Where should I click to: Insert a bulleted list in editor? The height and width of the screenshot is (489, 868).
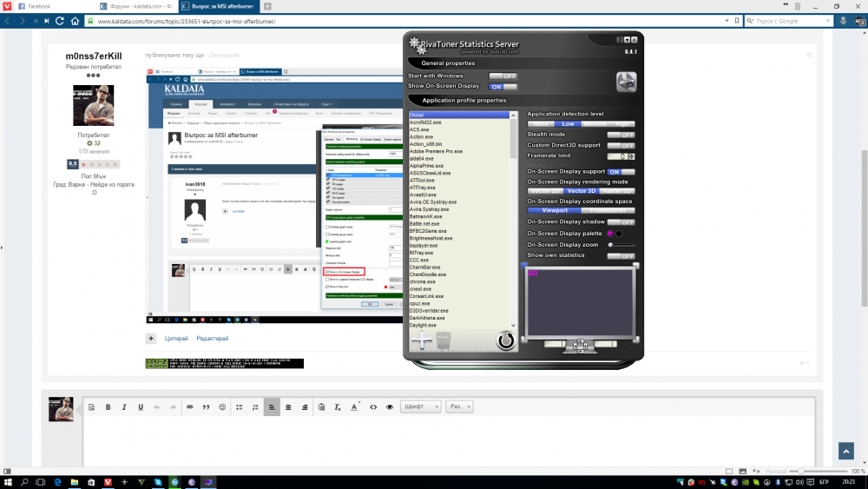(x=240, y=407)
